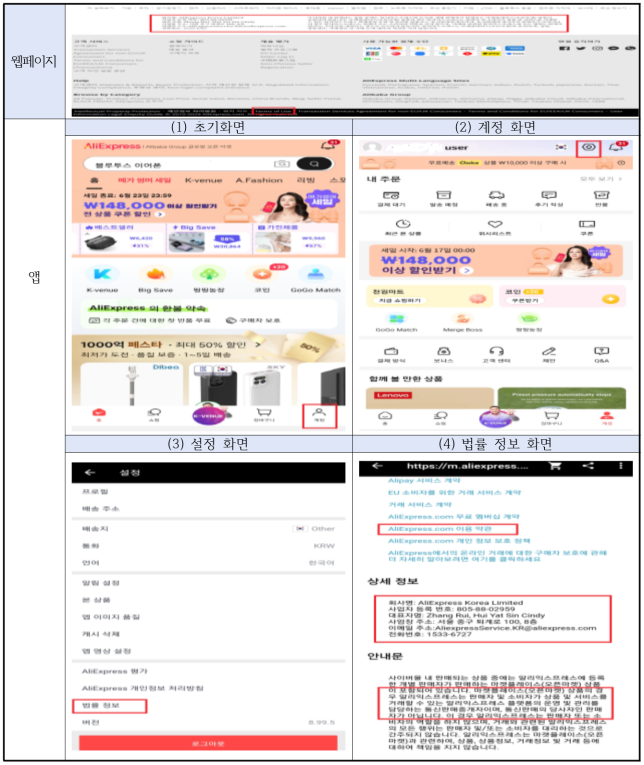The height and width of the screenshot is (765, 644).
Task: Open AliExpress.com 이용 약관 link
Action: [440, 529]
